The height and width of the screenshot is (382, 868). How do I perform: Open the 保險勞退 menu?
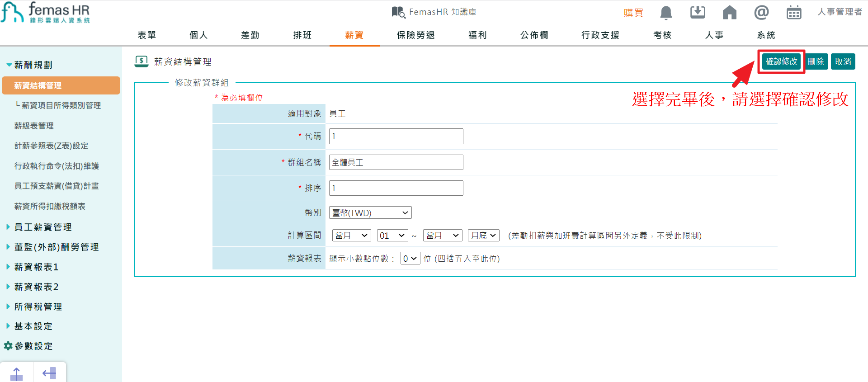pyautogui.click(x=416, y=35)
